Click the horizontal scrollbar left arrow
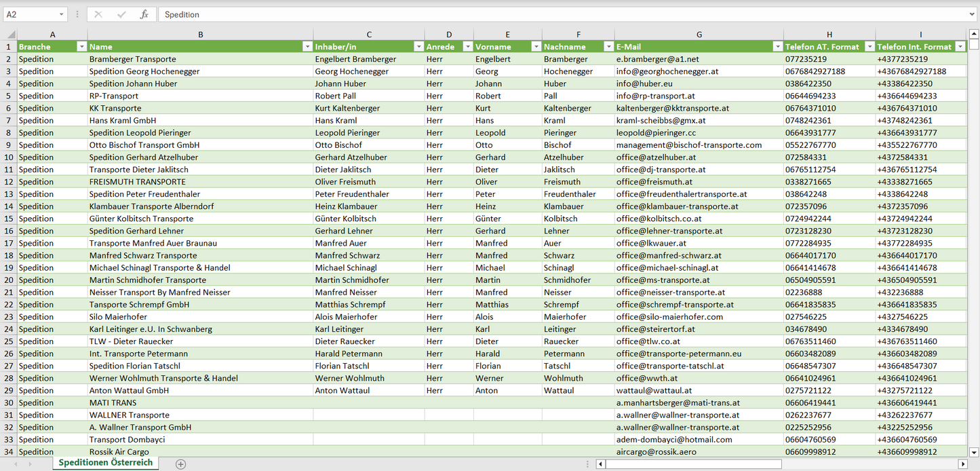This screenshot has height=471, width=980. [x=600, y=464]
